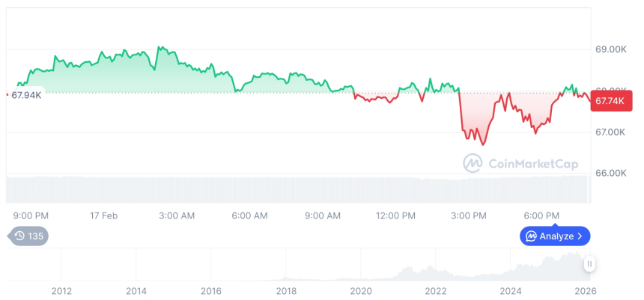
Task: Click the 69.00K price axis label
Action: click(x=610, y=49)
